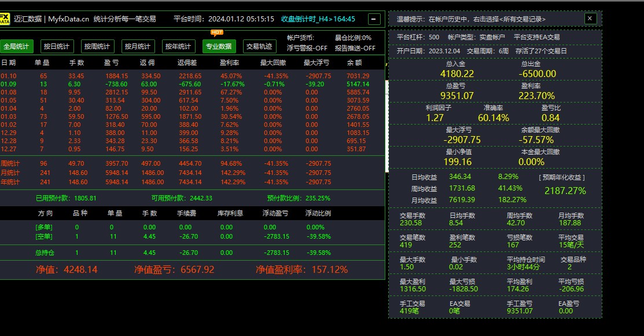This screenshot has height=336, width=644.
Task: Select the 12.27 date row
Action: 192,149
